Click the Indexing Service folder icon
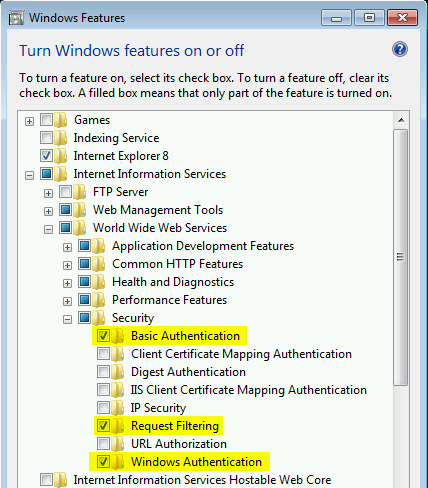428x488 pixels. (x=60, y=138)
